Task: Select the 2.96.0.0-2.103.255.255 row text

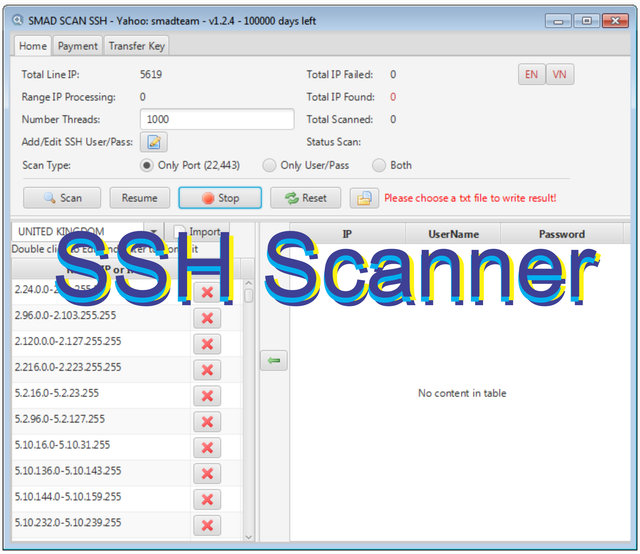Action: (x=65, y=315)
